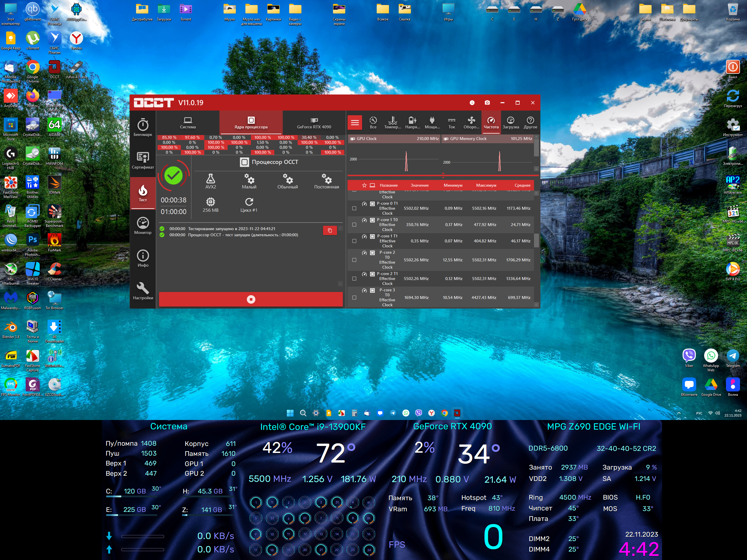Check the P-core 0 T1 Effective Clock checkbox
The height and width of the screenshot is (560, 747).
click(x=354, y=208)
